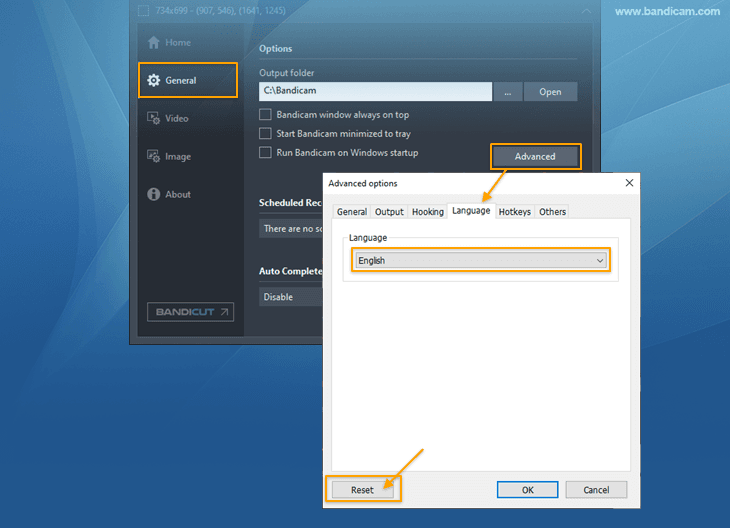Image resolution: width=730 pixels, height=528 pixels.
Task: Open the Hooking tab
Action: click(428, 212)
